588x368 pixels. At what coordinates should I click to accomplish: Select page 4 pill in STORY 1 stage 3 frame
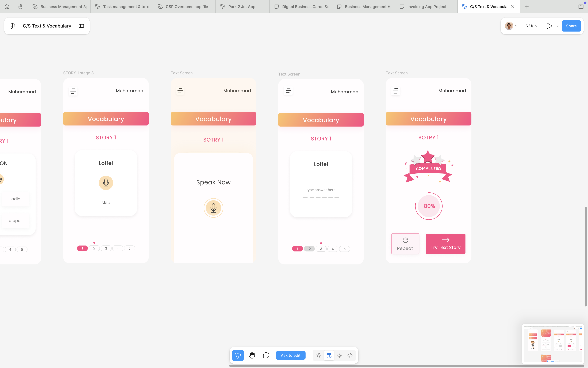pyautogui.click(x=118, y=248)
